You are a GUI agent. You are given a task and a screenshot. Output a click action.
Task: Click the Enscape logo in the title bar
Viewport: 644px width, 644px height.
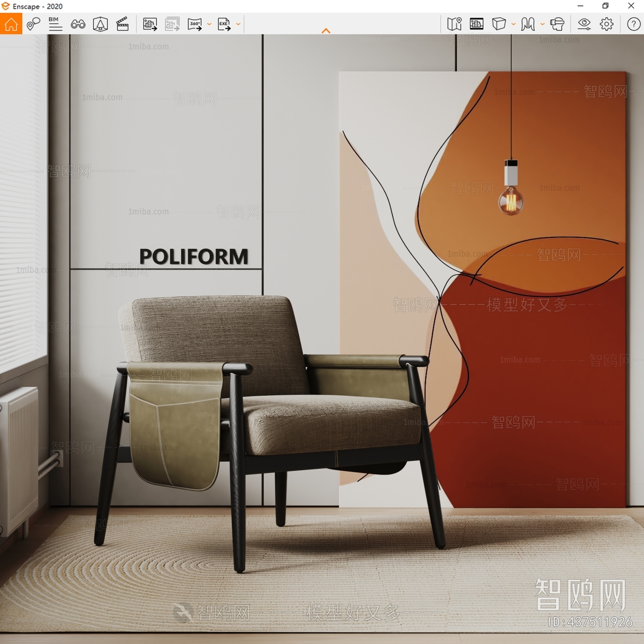pyautogui.click(x=5, y=6)
